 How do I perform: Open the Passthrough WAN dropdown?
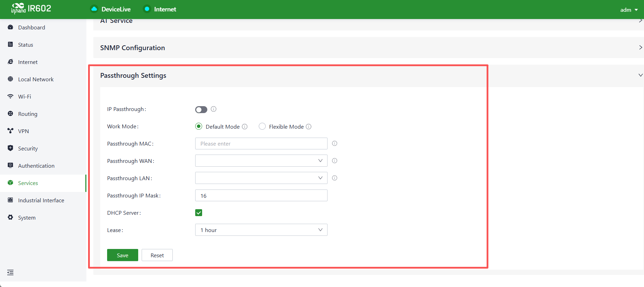(x=261, y=161)
